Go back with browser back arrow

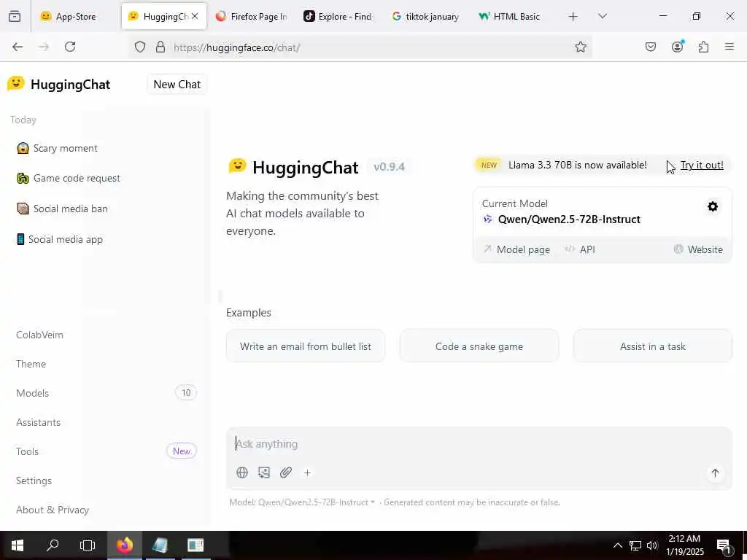[18, 47]
